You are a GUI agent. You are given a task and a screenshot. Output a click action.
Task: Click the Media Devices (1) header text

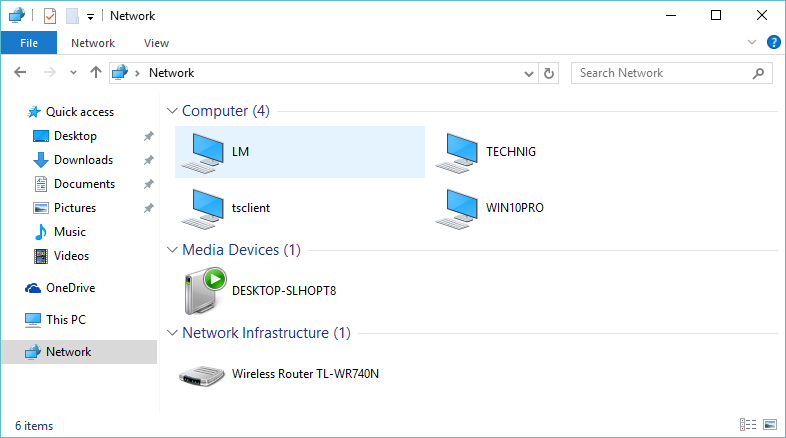[241, 250]
